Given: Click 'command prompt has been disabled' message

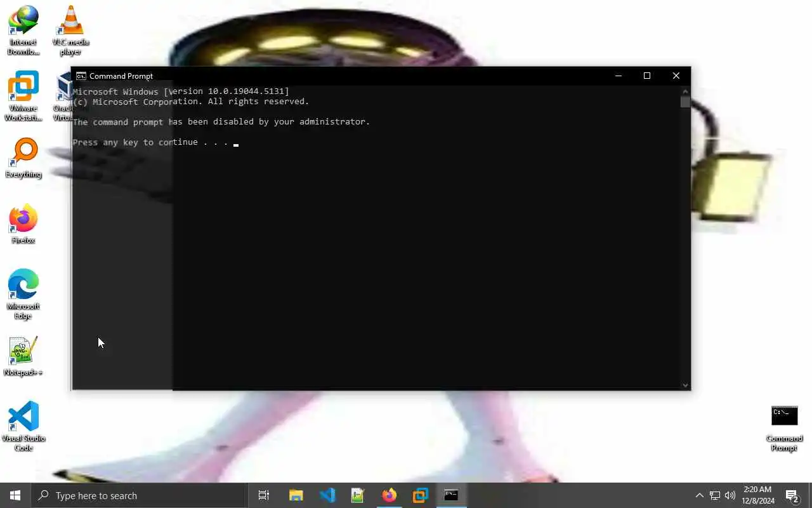Looking at the screenshot, I should point(221,122).
